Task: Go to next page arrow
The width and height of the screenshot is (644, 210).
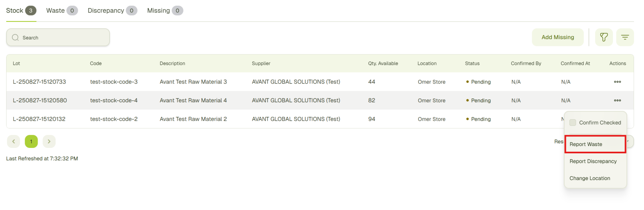Action: point(49,141)
